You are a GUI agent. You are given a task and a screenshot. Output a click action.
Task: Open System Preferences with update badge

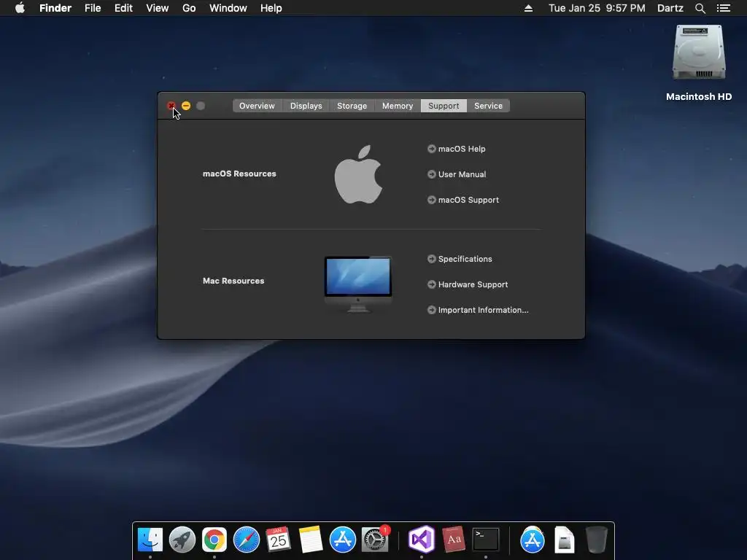(375, 540)
